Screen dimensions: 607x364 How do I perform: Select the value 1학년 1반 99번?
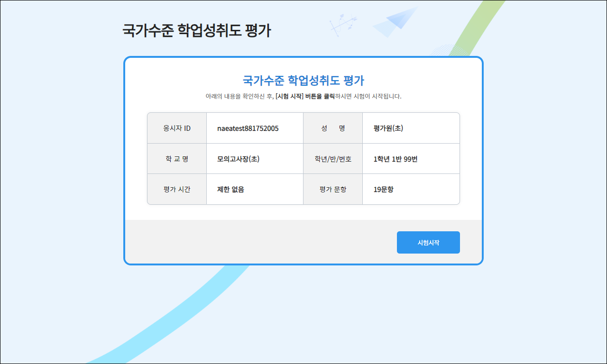click(x=395, y=159)
